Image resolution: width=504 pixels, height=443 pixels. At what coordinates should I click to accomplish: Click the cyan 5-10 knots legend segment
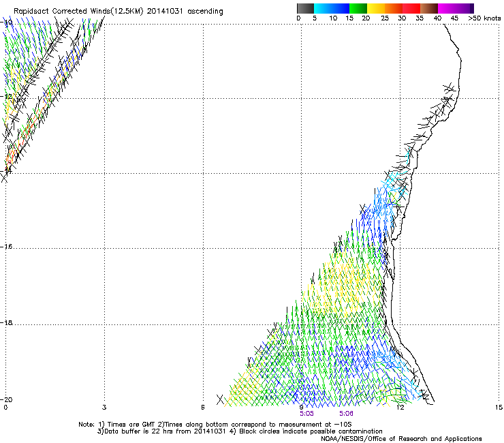(323, 8)
